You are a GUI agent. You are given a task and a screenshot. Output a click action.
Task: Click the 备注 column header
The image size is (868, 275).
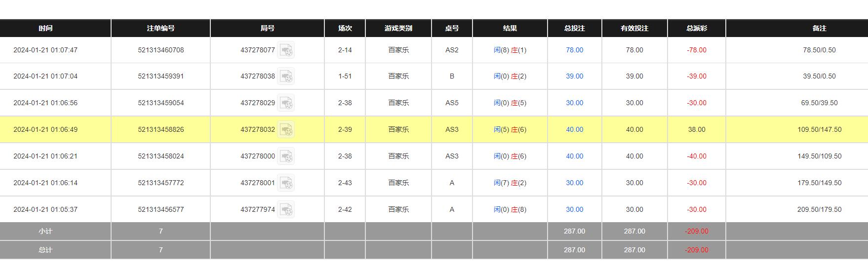[x=819, y=29]
